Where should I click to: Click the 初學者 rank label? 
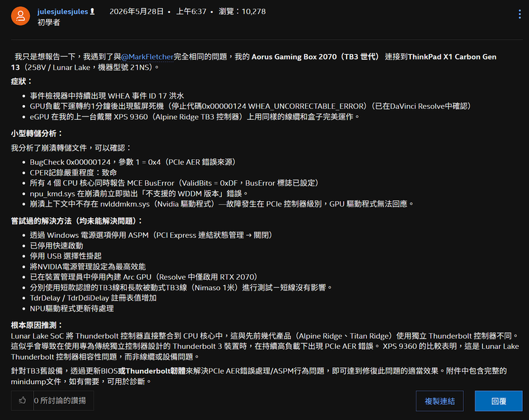pos(49,22)
